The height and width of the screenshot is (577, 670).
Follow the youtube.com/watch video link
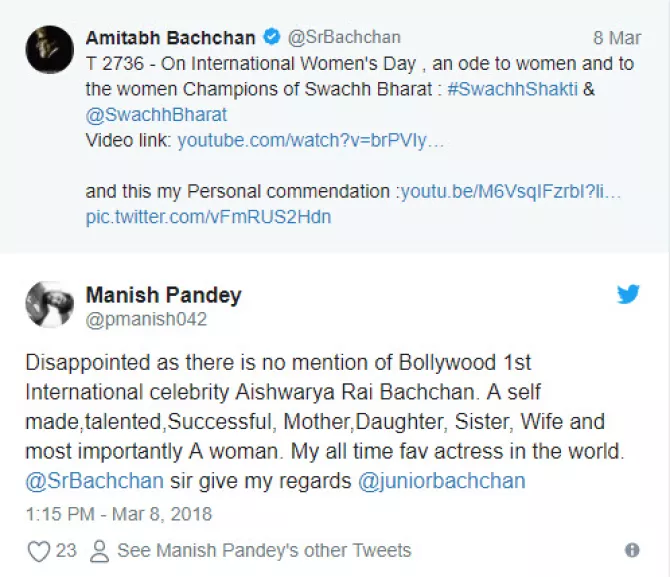click(x=310, y=141)
